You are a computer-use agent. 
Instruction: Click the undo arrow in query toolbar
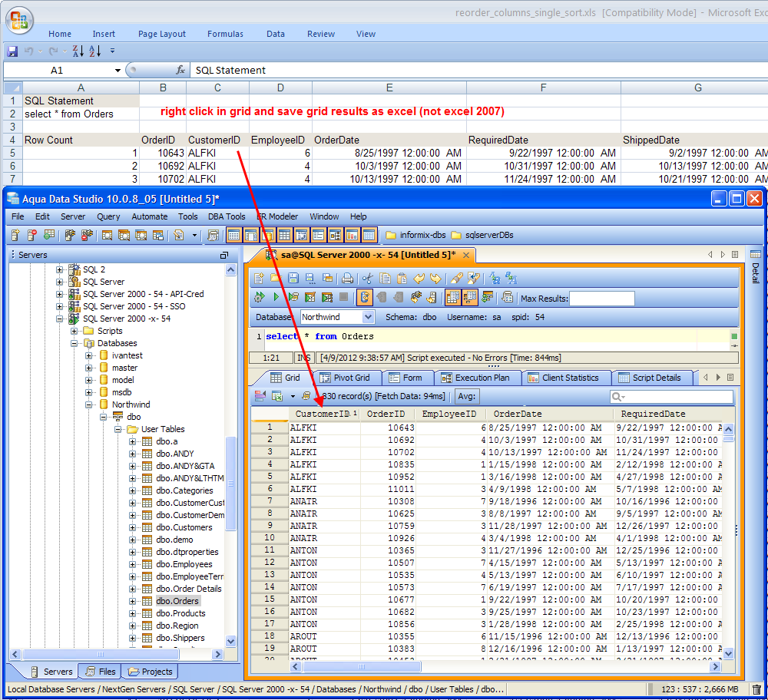click(419, 279)
